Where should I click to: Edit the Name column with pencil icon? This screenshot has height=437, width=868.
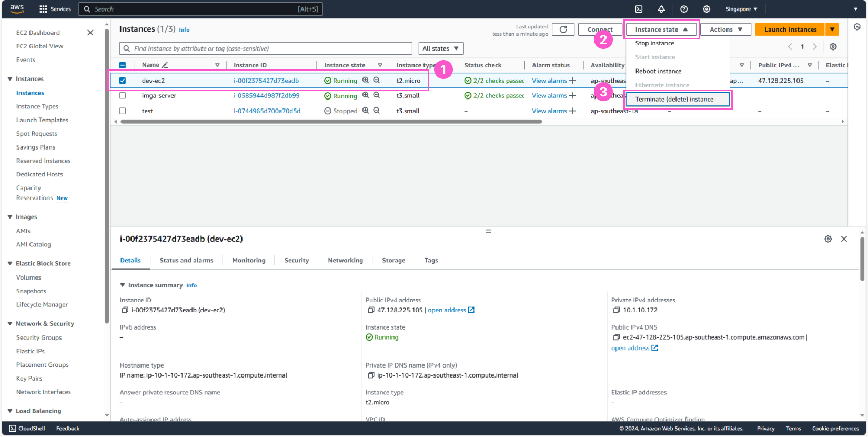coord(165,65)
